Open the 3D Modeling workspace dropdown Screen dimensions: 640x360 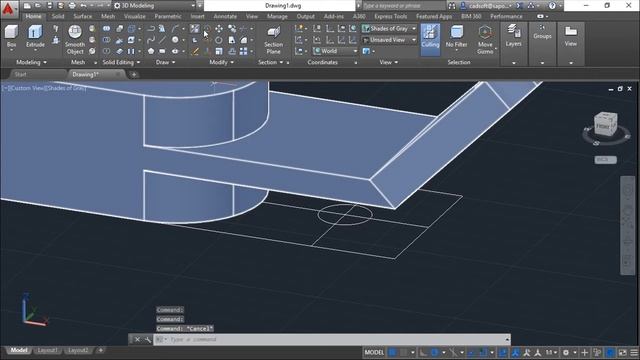click(154, 6)
